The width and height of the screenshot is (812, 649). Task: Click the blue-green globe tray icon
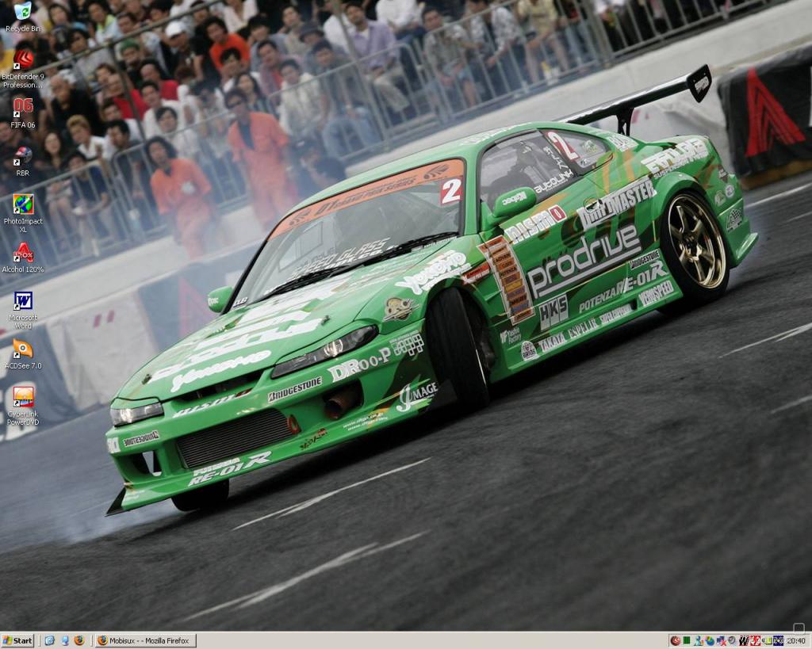(710, 641)
